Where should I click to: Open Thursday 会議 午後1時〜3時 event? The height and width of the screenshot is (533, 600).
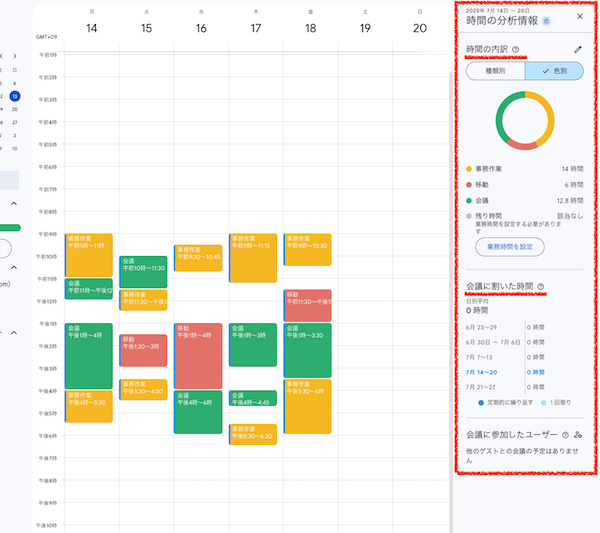click(253, 345)
